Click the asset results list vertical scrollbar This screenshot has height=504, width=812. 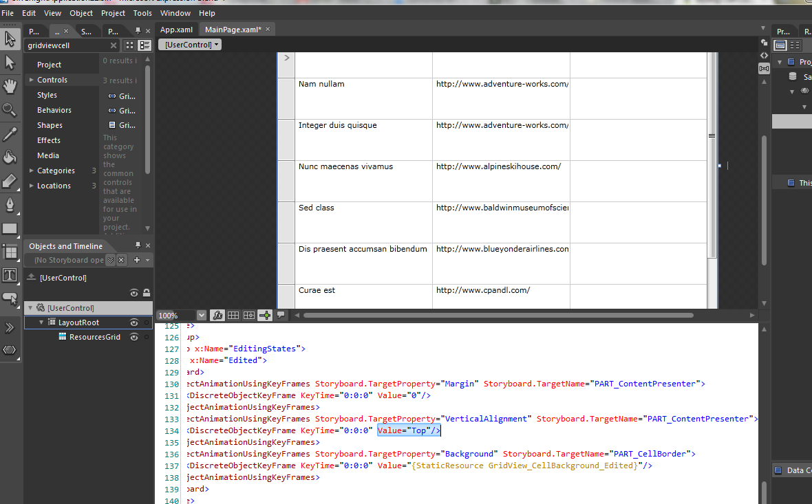tap(147, 119)
